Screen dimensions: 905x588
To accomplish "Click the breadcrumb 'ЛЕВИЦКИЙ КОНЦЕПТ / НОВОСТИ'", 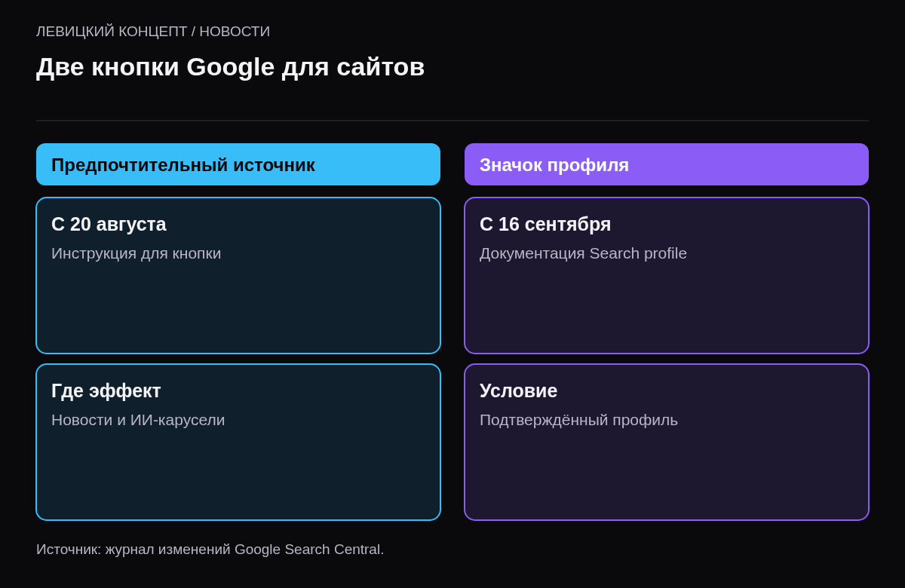I will (x=153, y=32).
